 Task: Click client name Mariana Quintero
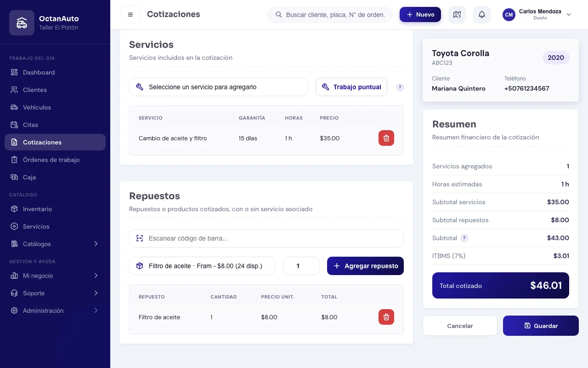coord(458,88)
